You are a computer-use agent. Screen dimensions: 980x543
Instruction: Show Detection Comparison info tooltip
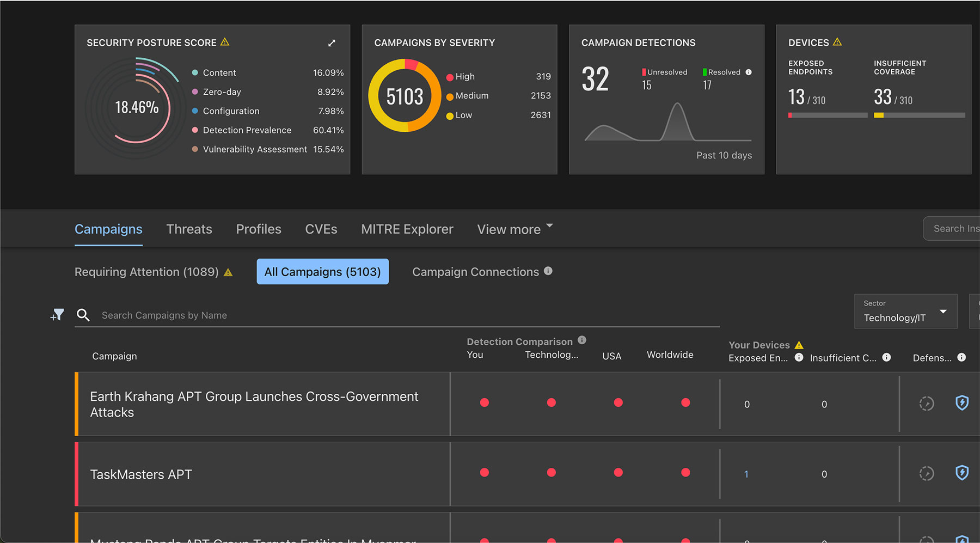pos(582,340)
